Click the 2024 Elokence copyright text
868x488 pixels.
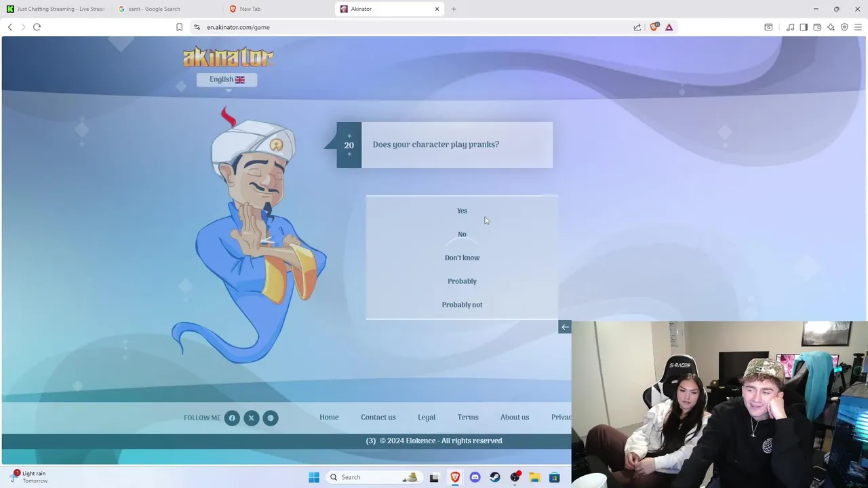point(441,441)
